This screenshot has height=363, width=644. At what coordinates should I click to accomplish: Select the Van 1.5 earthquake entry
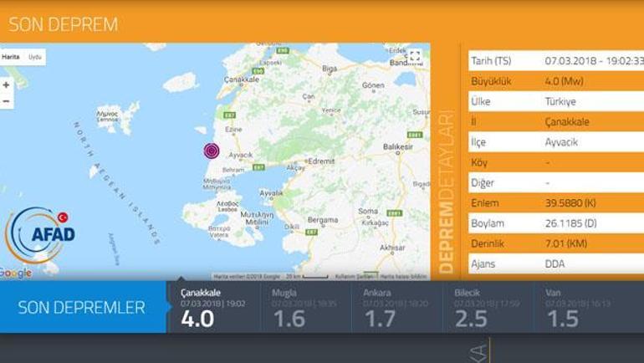pos(579,307)
